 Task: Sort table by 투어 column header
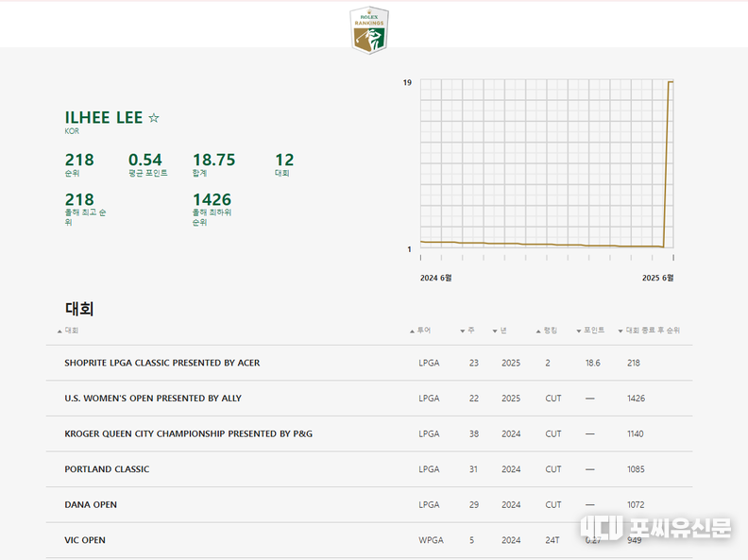(x=420, y=331)
